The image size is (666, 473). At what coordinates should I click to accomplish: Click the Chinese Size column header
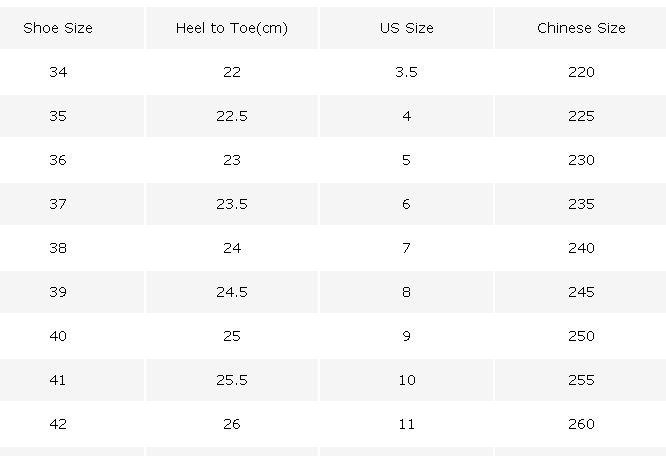581,28
